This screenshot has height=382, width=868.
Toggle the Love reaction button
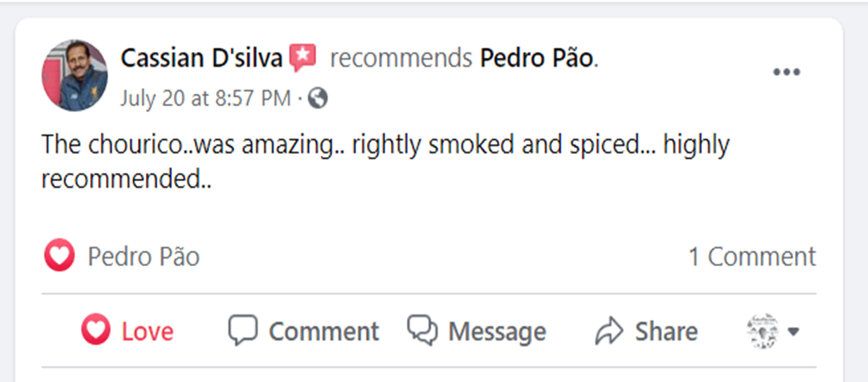(127, 331)
